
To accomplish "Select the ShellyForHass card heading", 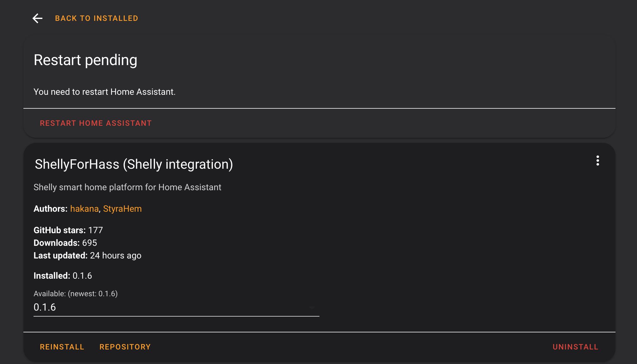I will [x=133, y=164].
